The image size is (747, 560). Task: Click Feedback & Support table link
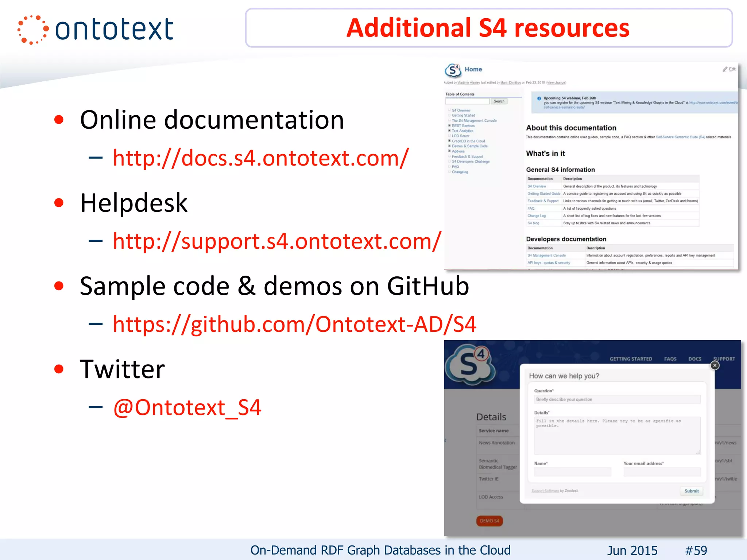543,201
